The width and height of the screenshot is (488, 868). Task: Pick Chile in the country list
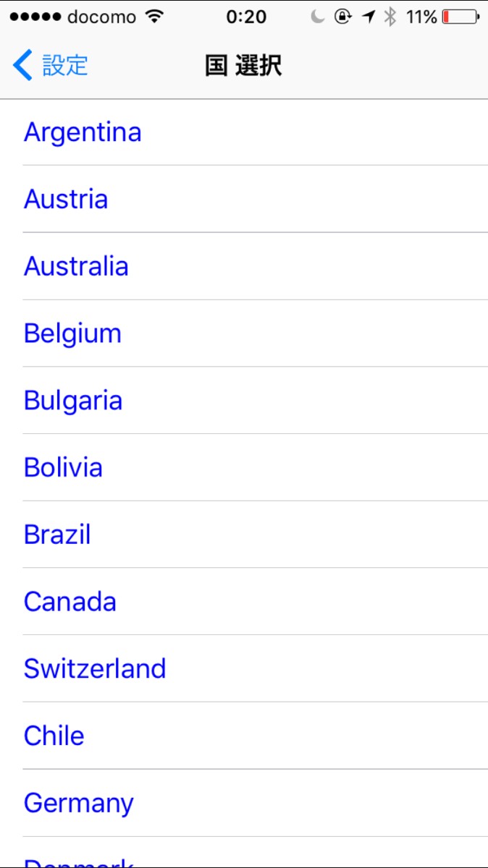click(x=54, y=736)
